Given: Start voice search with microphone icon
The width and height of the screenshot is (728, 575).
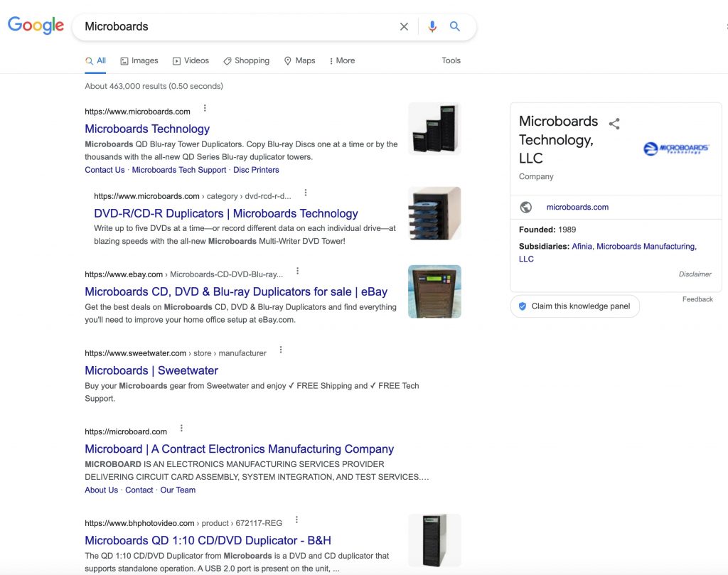Looking at the screenshot, I should (x=432, y=26).
